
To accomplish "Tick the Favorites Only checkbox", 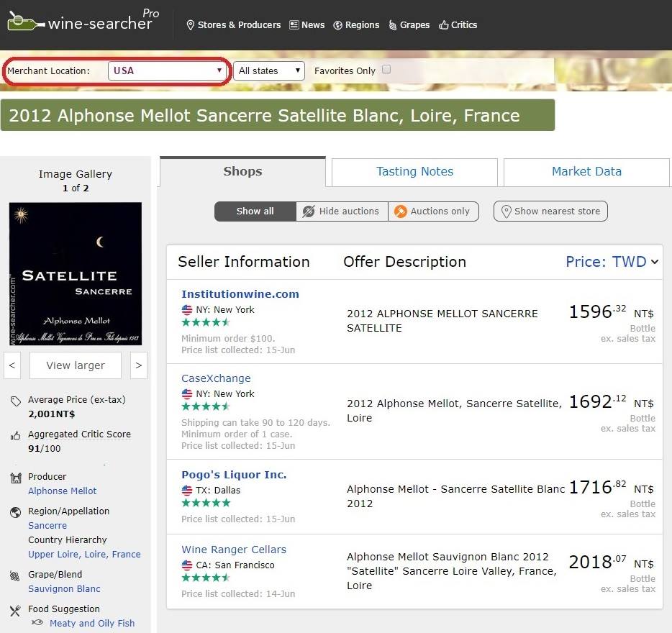I will click(x=386, y=70).
